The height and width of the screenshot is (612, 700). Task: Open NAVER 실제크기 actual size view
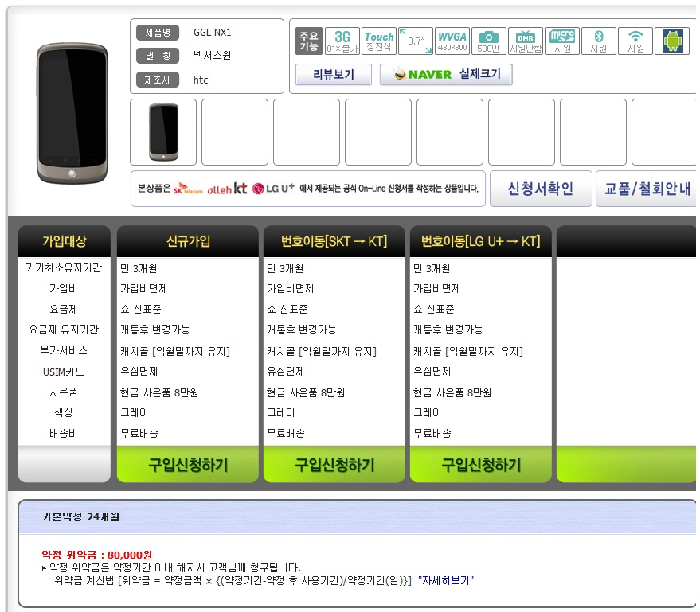point(446,75)
